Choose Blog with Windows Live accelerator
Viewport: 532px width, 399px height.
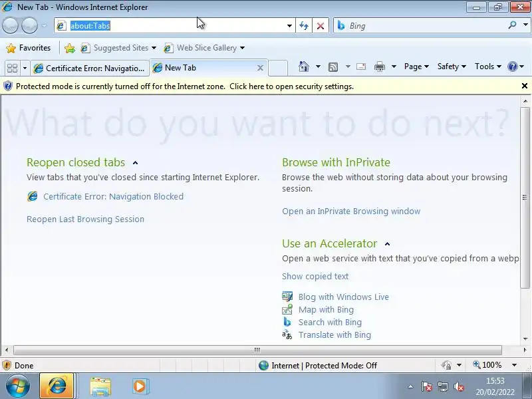[x=344, y=297]
